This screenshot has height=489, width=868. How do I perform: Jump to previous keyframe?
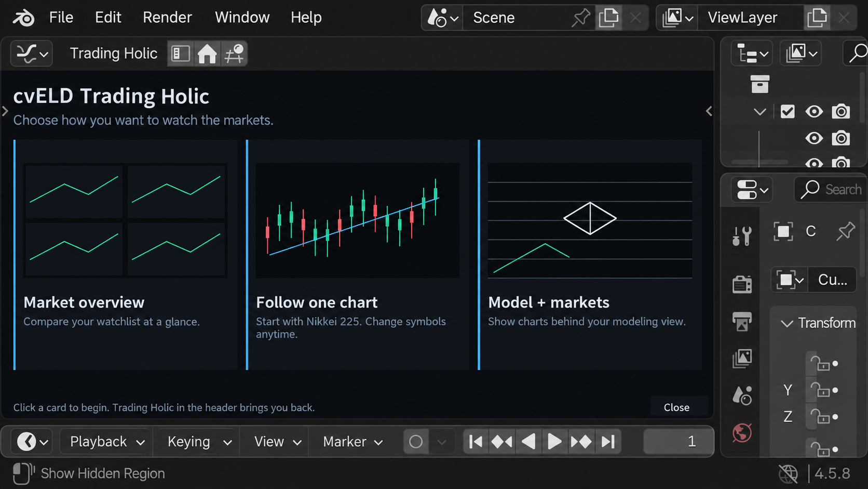coord(502,442)
